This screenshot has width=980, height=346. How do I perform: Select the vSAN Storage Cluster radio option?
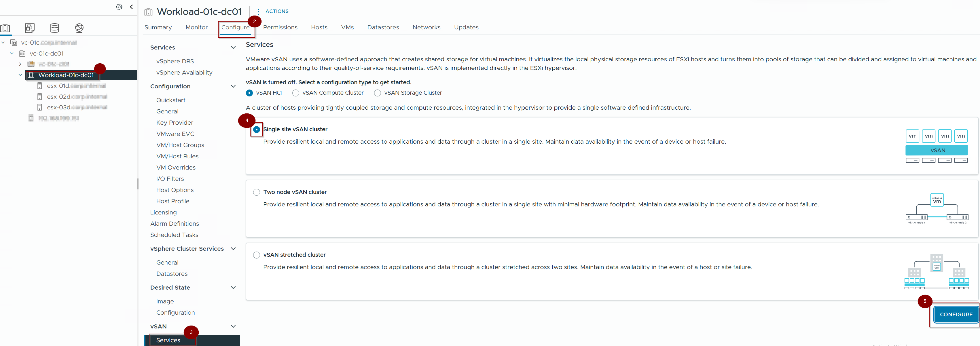(x=377, y=93)
